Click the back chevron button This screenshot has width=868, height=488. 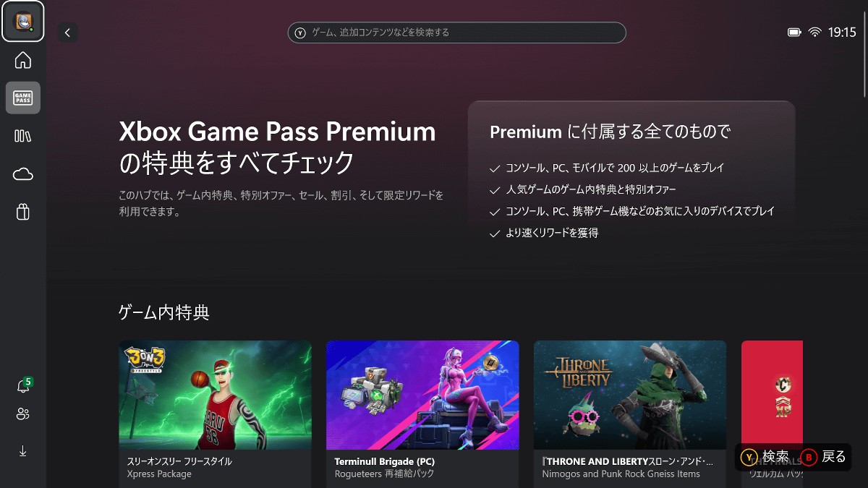pyautogui.click(x=67, y=33)
